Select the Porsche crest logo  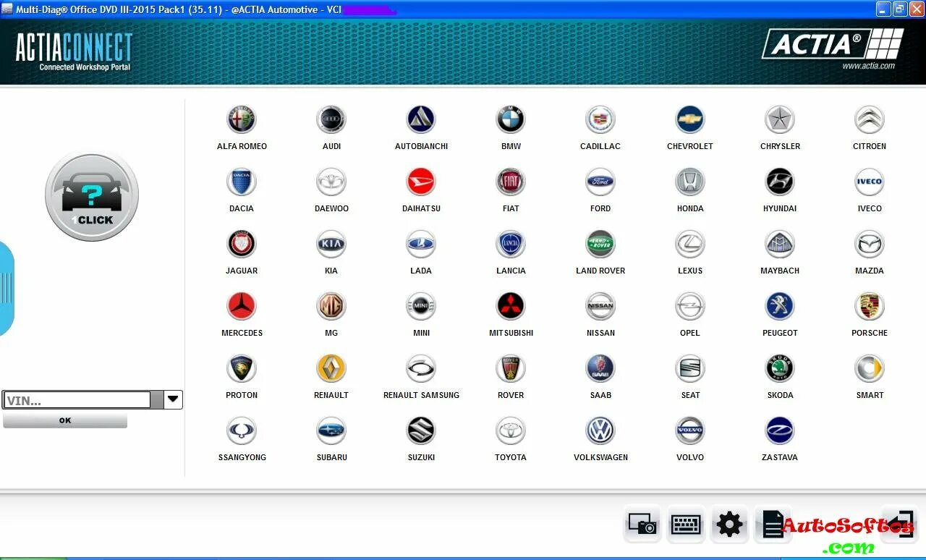pos(870,306)
